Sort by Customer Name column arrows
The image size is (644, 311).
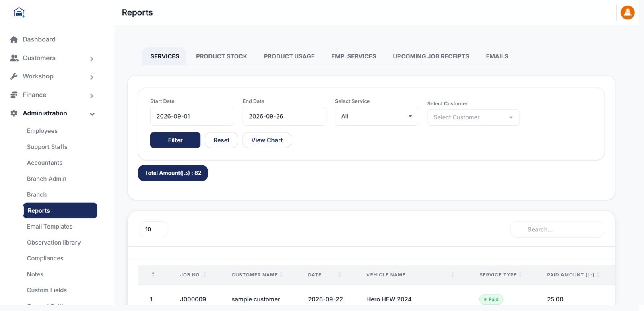click(281, 275)
